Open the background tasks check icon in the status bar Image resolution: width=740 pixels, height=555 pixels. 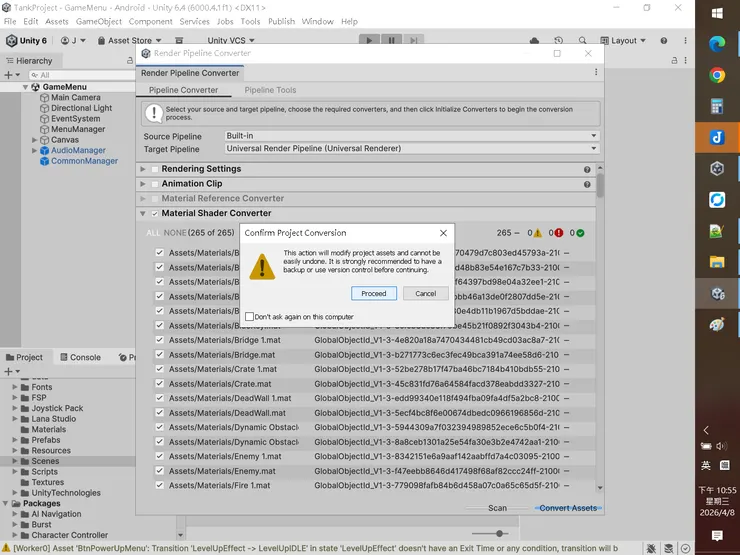coord(685,548)
